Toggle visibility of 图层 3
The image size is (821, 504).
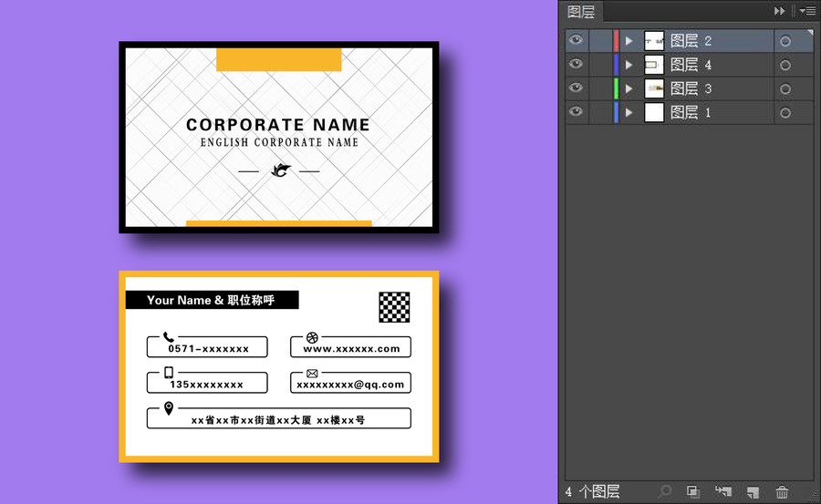coord(576,87)
